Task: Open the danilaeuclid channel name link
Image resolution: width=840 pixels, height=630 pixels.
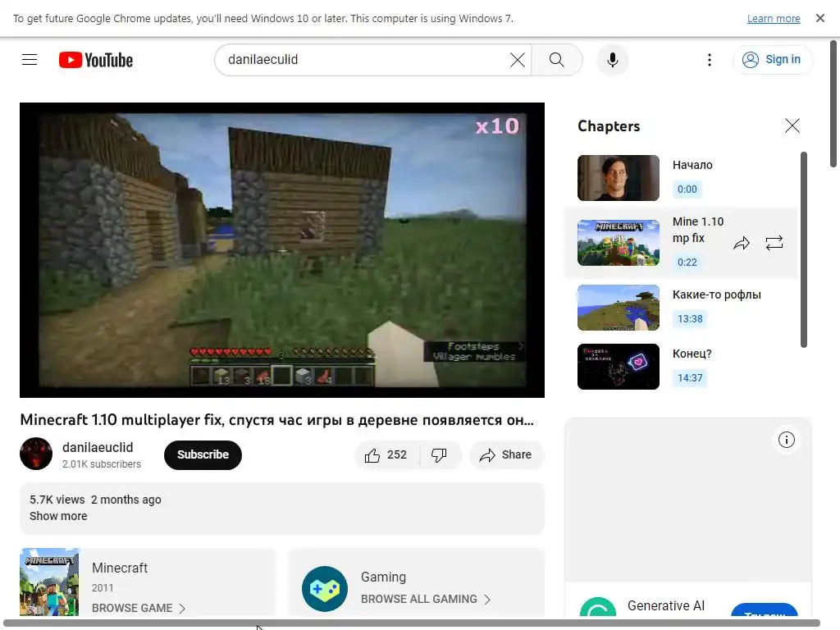Action: (98, 447)
